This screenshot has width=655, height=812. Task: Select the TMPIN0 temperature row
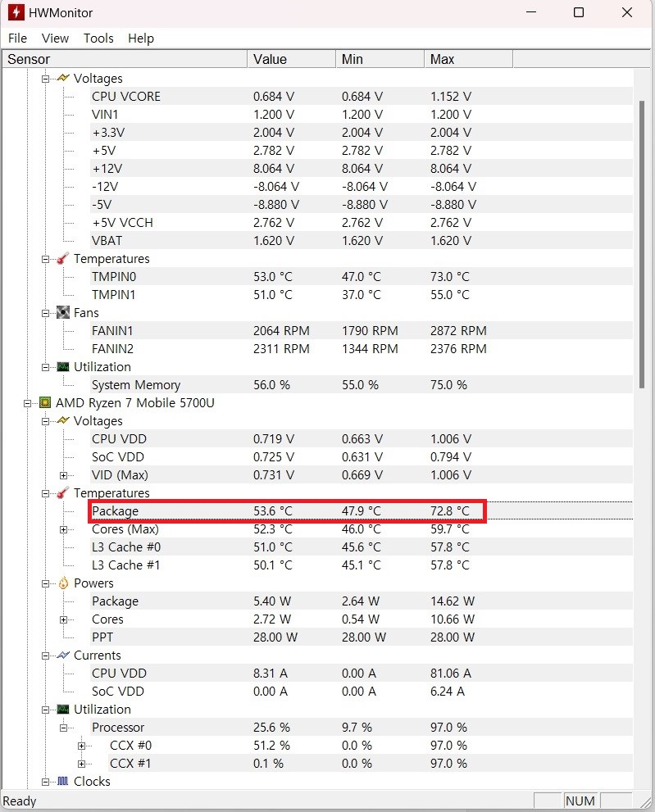click(x=362, y=276)
